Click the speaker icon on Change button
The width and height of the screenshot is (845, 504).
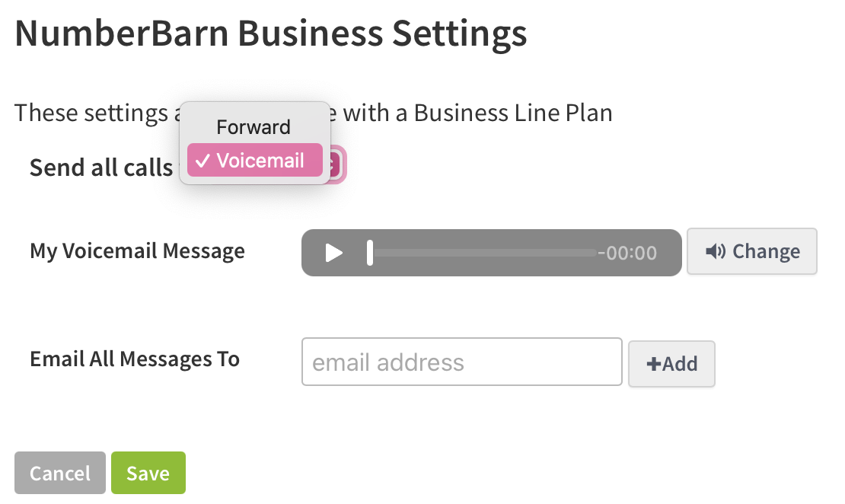pyautogui.click(x=715, y=251)
